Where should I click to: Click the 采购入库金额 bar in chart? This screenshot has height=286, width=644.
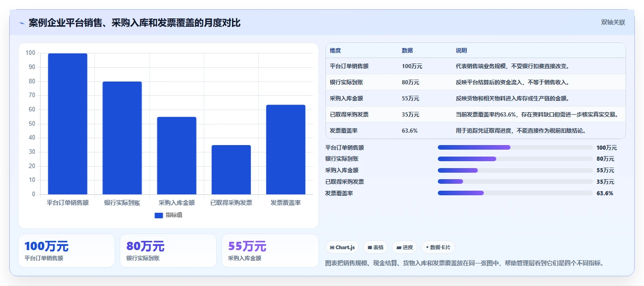(177, 156)
